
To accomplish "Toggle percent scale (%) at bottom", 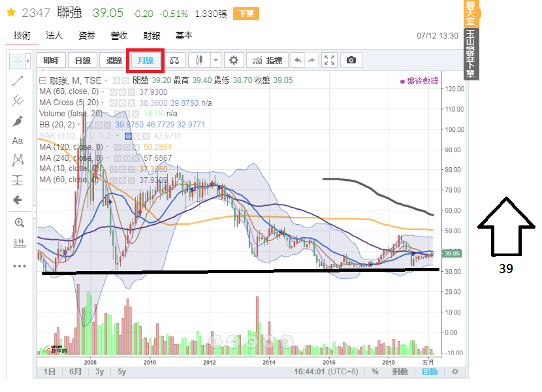I will pyautogui.click(x=375, y=372).
